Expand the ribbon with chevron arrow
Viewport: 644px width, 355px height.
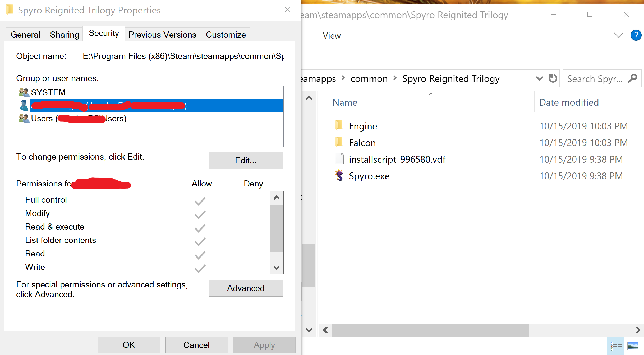point(618,35)
